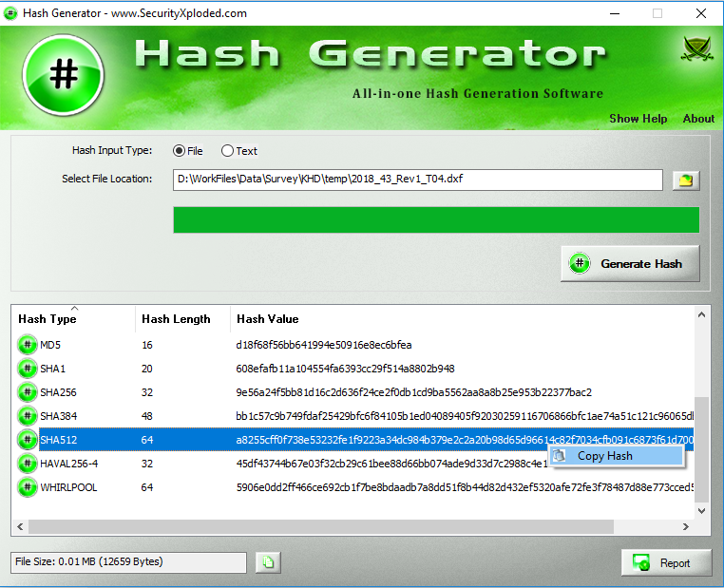Image resolution: width=724 pixels, height=588 pixels.
Task: Click the WHIRLPOOL row hash icon
Action: click(28, 487)
